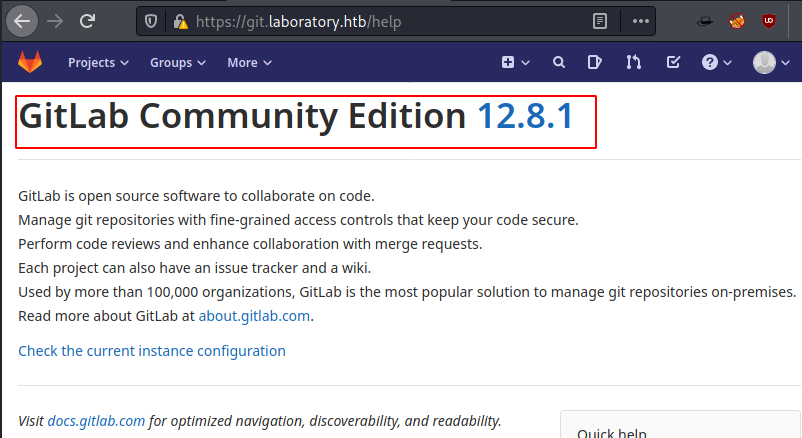Open the Help question mark icon

(x=709, y=62)
